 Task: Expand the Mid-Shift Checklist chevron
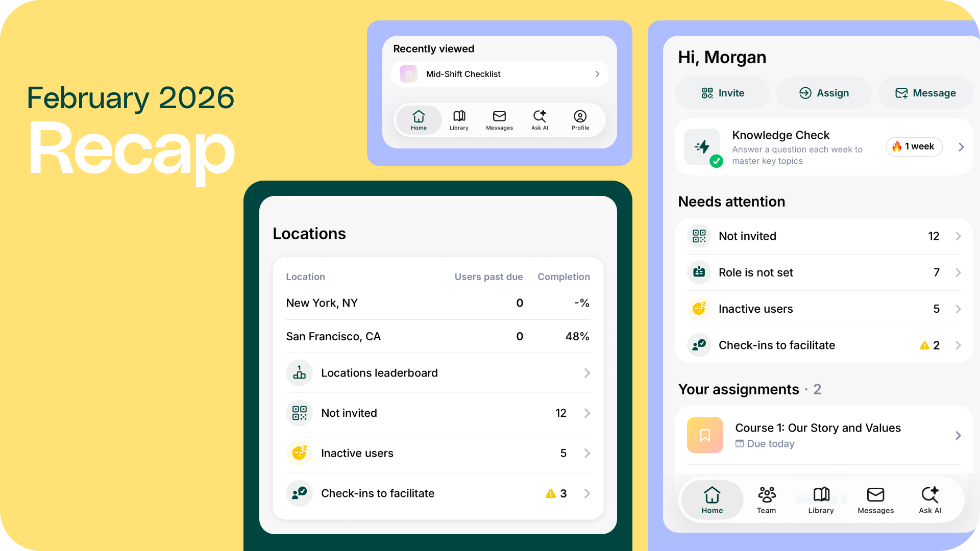(597, 74)
